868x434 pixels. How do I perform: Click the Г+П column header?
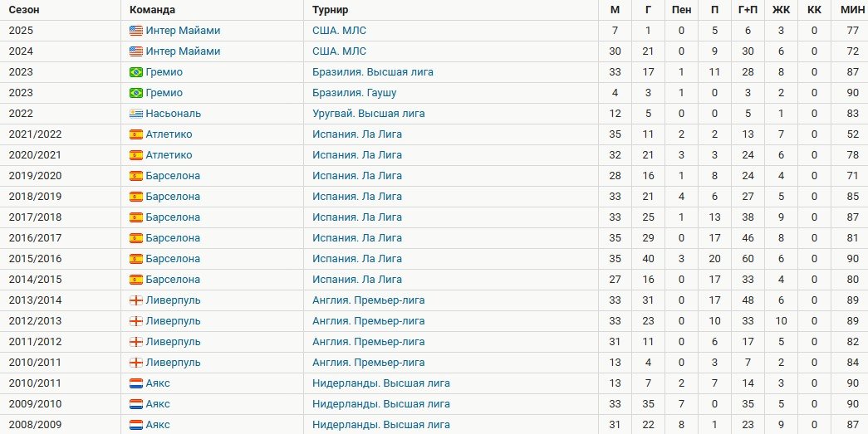click(748, 10)
